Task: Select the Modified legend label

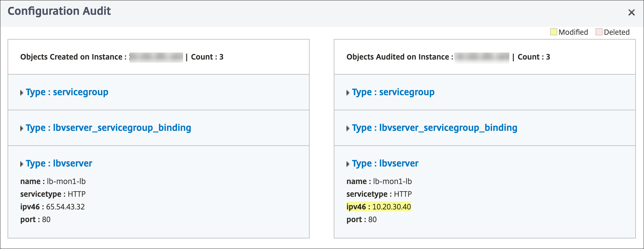Action: coord(573,32)
